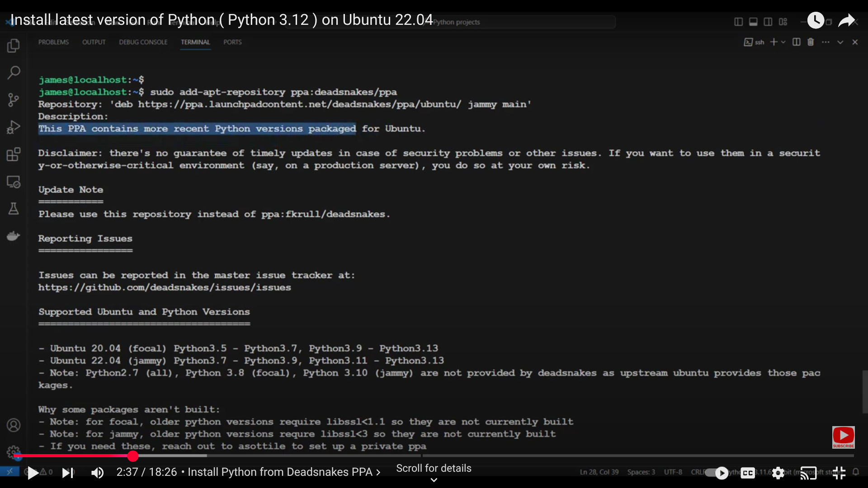The image size is (868, 488).
Task: Skip to the next video
Action: click(67, 473)
